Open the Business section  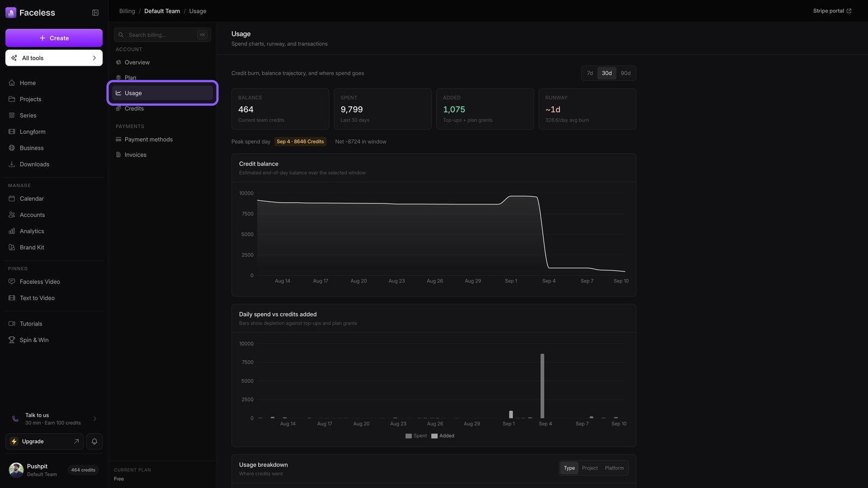[x=54, y=148]
